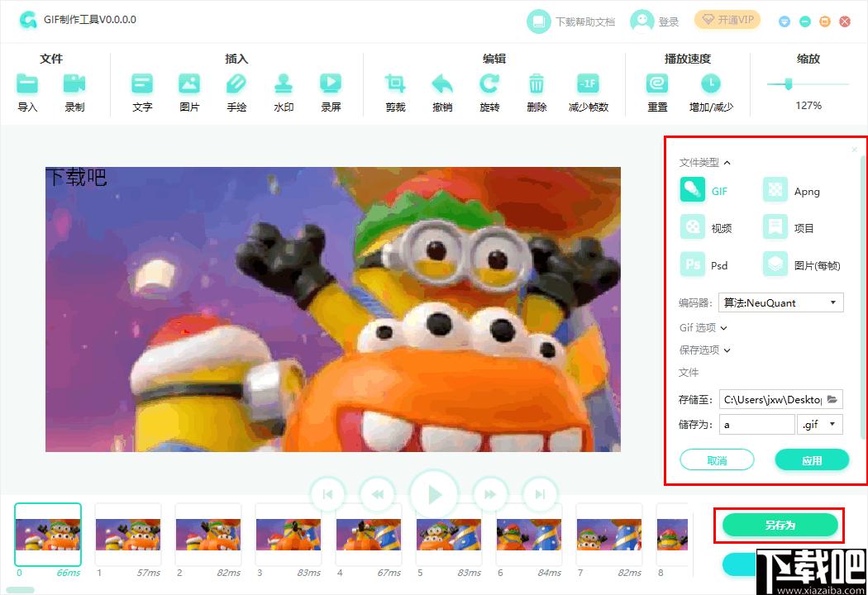The height and width of the screenshot is (595, 868).
Task: Click the 减少帧数 reduce frames icon
Action: click(x=588, y=84)
